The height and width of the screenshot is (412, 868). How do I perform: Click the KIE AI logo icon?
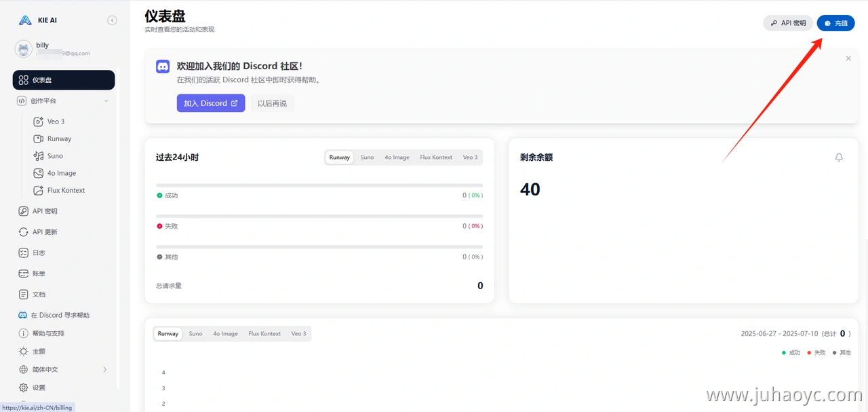pos(25,20)
